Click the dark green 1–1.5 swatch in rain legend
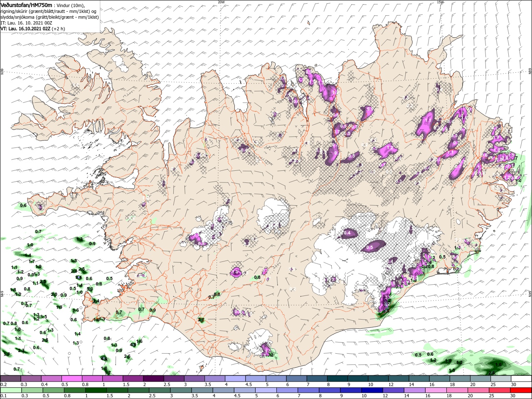This screenshot has width=532, height=399. pyautogui.click(x=96, y=390)
